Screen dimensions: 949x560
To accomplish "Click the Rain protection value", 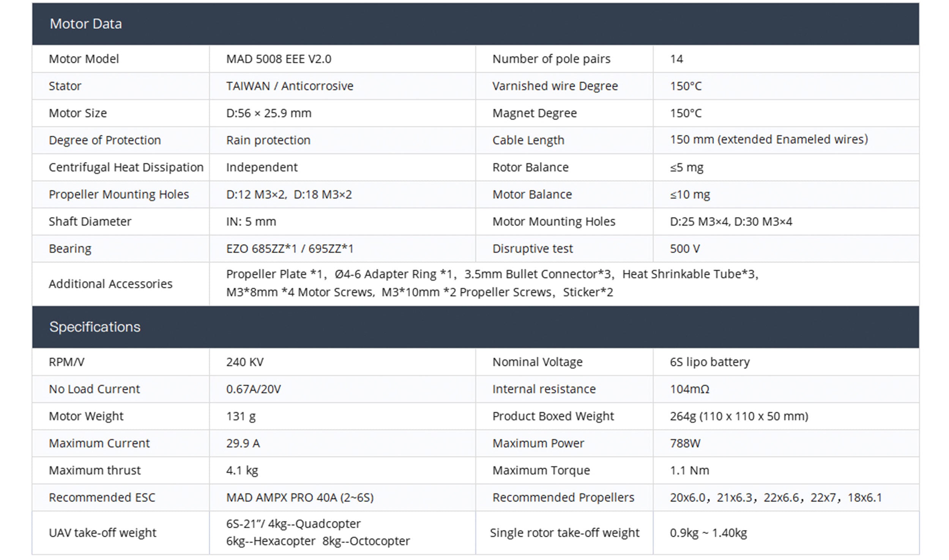I will [268, 140].
